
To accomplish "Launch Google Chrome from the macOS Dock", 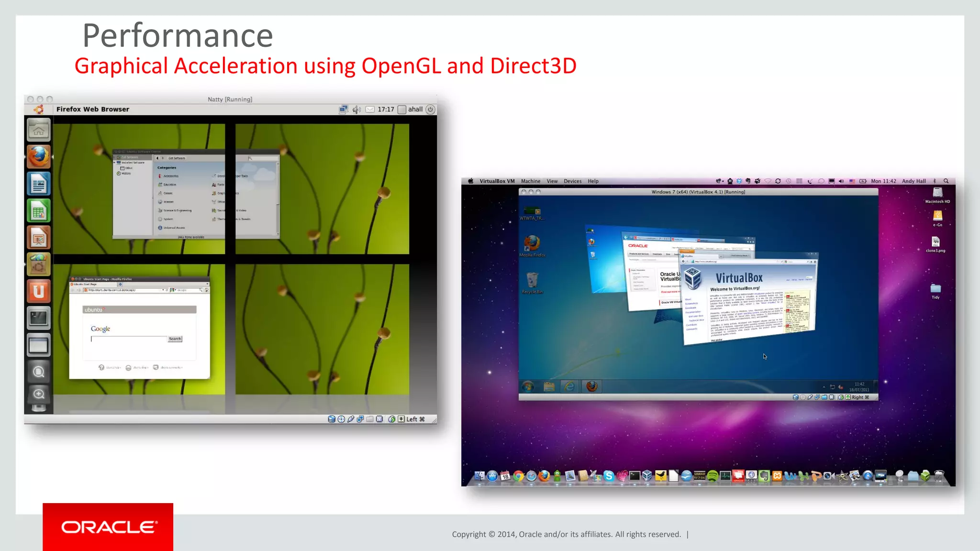I will pos(518,476).
